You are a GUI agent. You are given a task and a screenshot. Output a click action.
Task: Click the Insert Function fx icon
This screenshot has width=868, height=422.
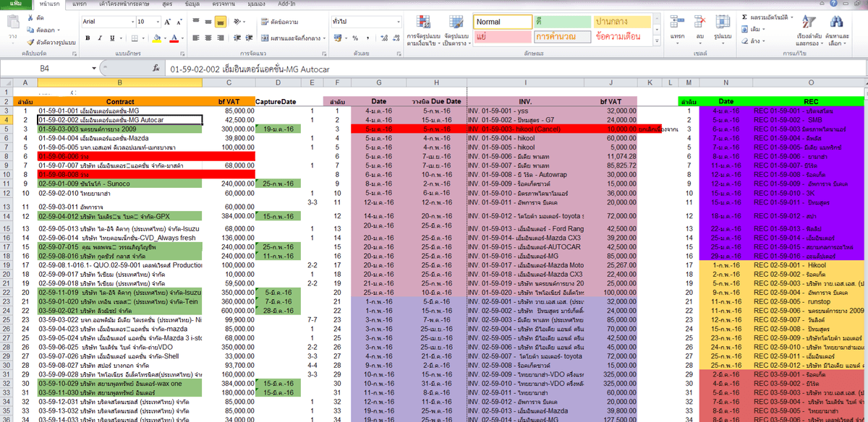pos(156,68)
